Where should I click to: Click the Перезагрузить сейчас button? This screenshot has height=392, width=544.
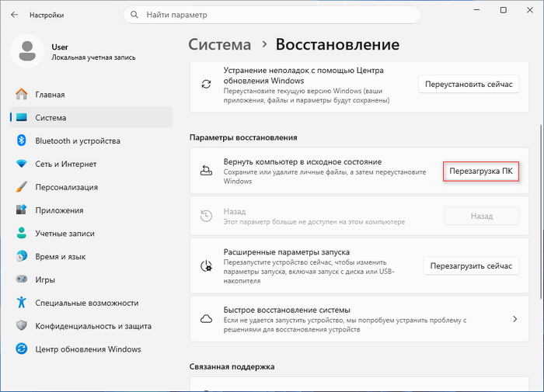pyautogui.click(x=471, y=265)
